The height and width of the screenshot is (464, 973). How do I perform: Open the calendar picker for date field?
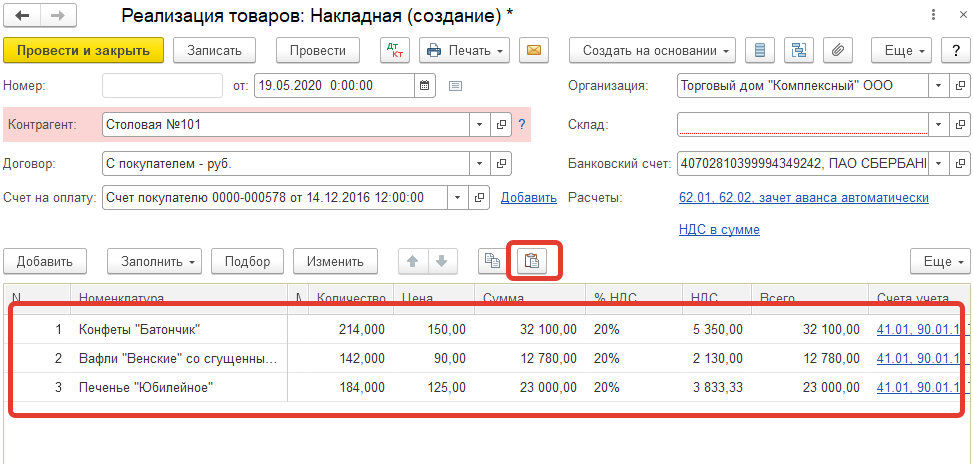425,86
